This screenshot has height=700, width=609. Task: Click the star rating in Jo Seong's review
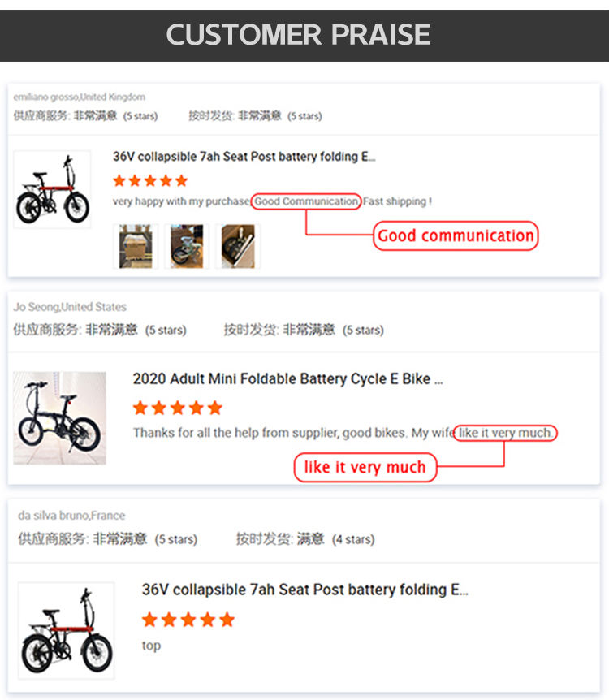[177, 408]
